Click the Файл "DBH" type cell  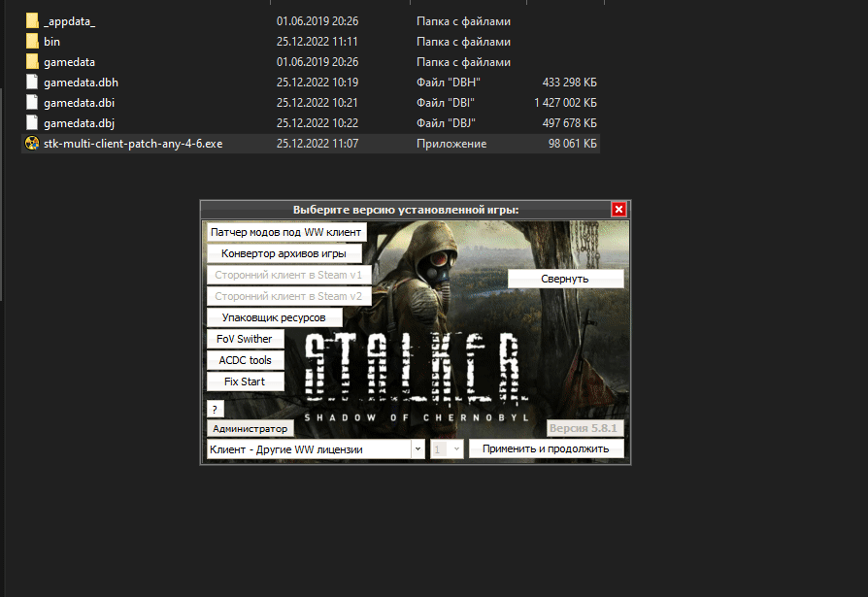point(449,83)
